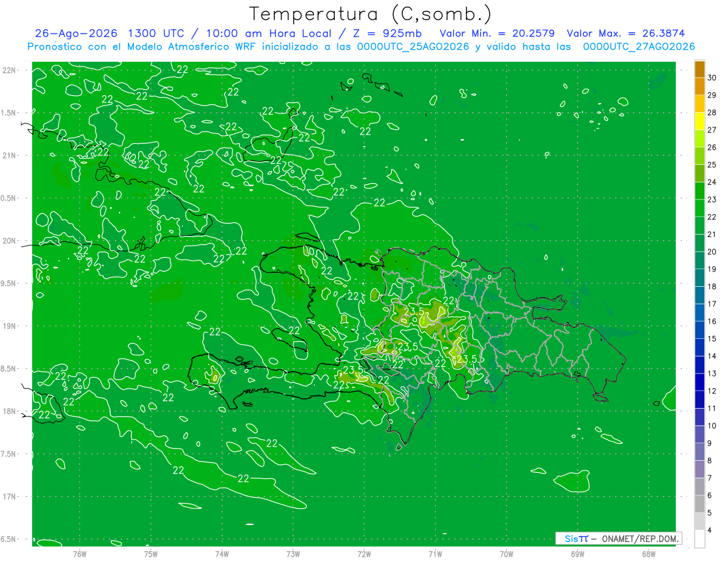Click color scale label '25'
This screenshot has width=728, height=562.
point(712,165)
